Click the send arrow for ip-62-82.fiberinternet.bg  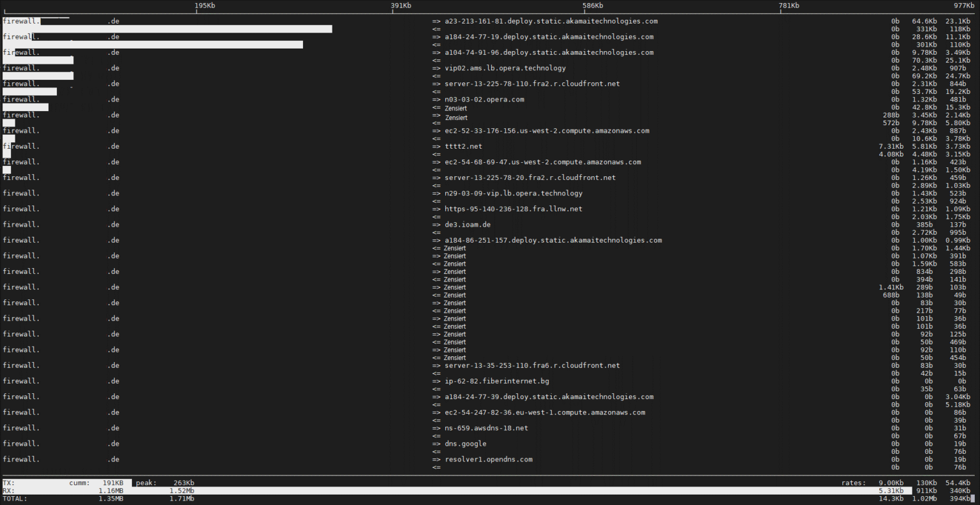coord(438,381)
